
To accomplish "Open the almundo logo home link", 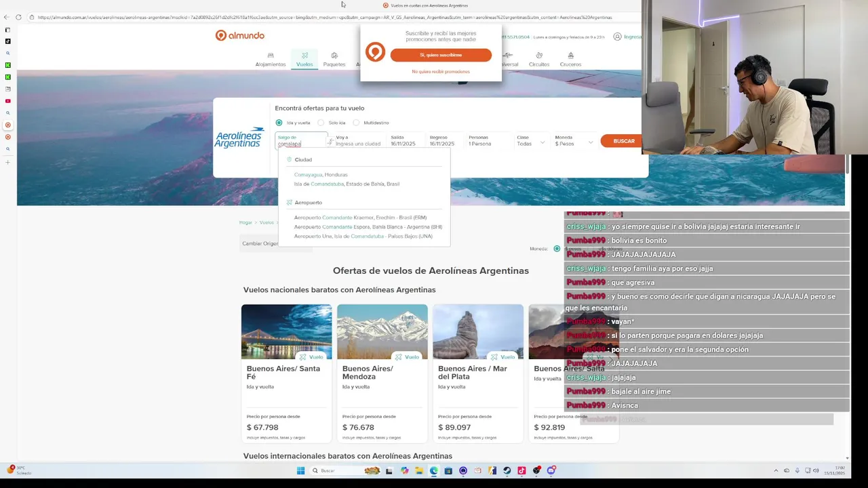I will point(240,35).
